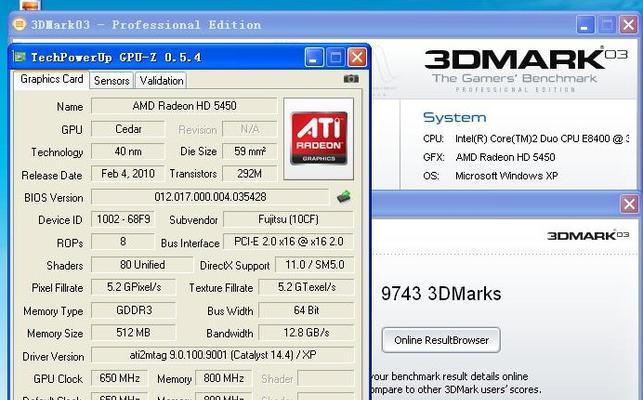Click the large 3DMARK03 Gamers' Benchmark logo
643x400 pixels.
(526, 70)
